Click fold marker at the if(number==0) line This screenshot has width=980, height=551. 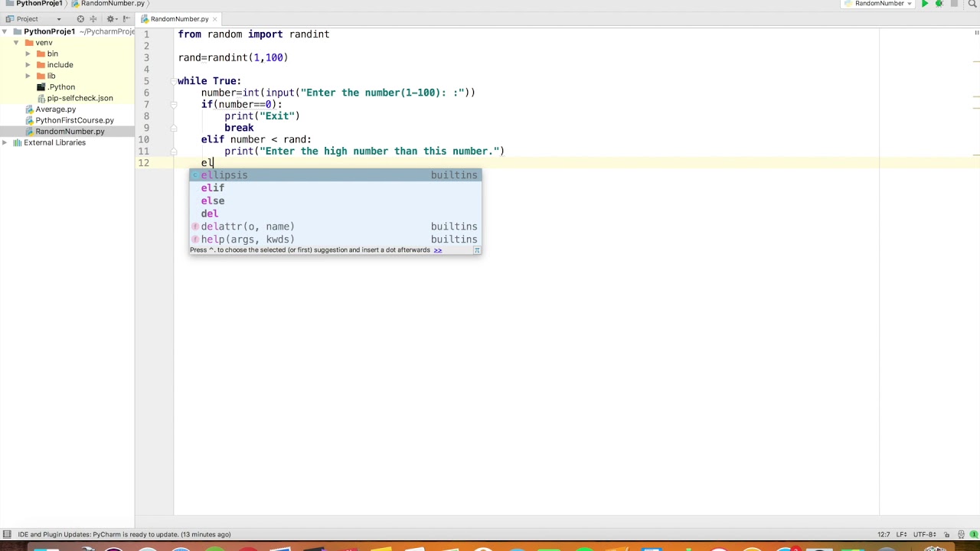click(x=174, y=104)
